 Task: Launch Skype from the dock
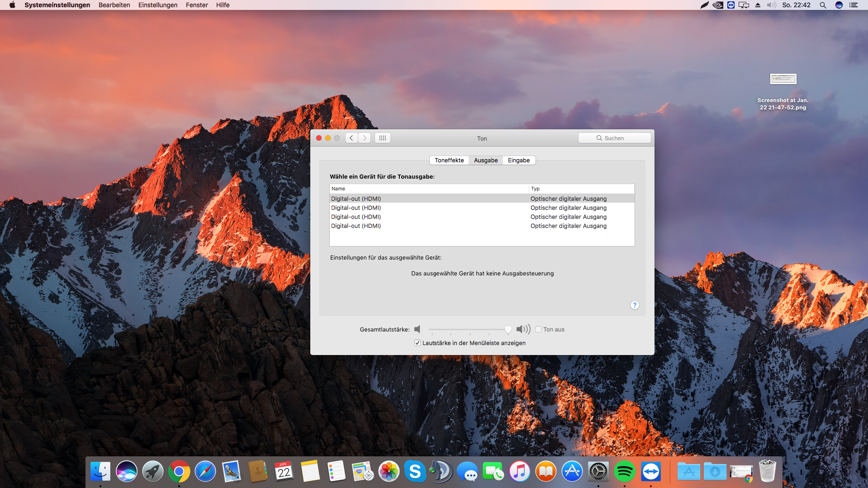click(415, 472)
